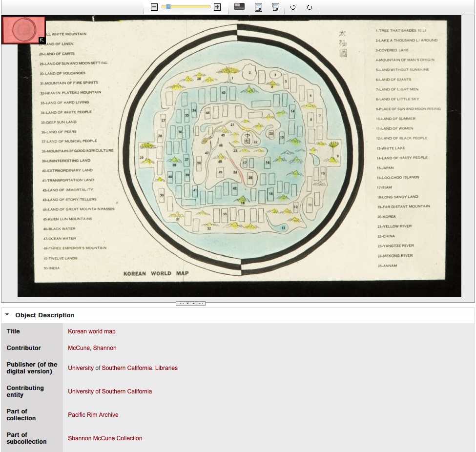
Task: Rotate the map image clockwise
Action: coord(310,7)
